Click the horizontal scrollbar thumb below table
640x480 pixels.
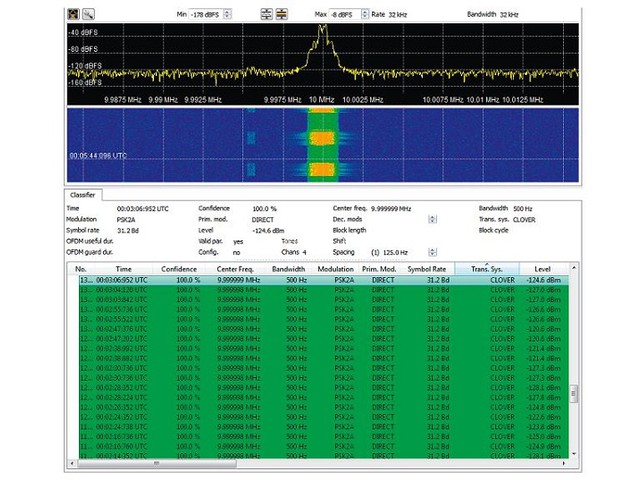click(157, 464)
